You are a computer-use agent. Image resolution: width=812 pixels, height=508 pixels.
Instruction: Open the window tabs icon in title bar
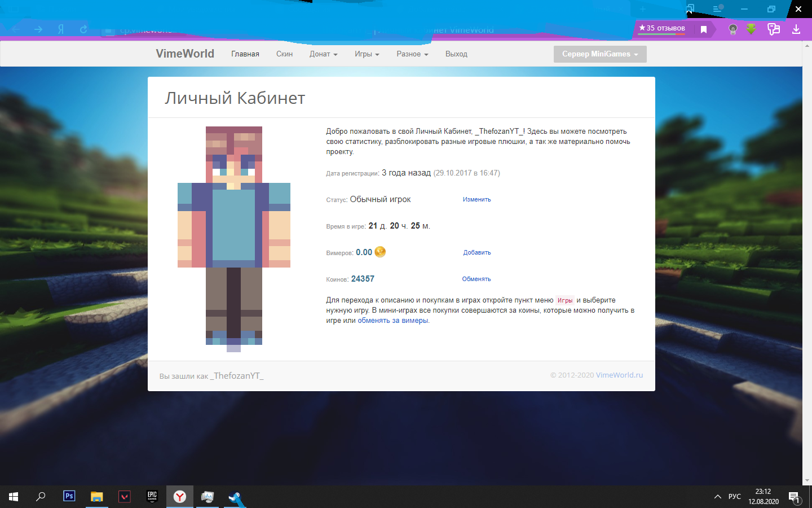(x=690, y=9)
